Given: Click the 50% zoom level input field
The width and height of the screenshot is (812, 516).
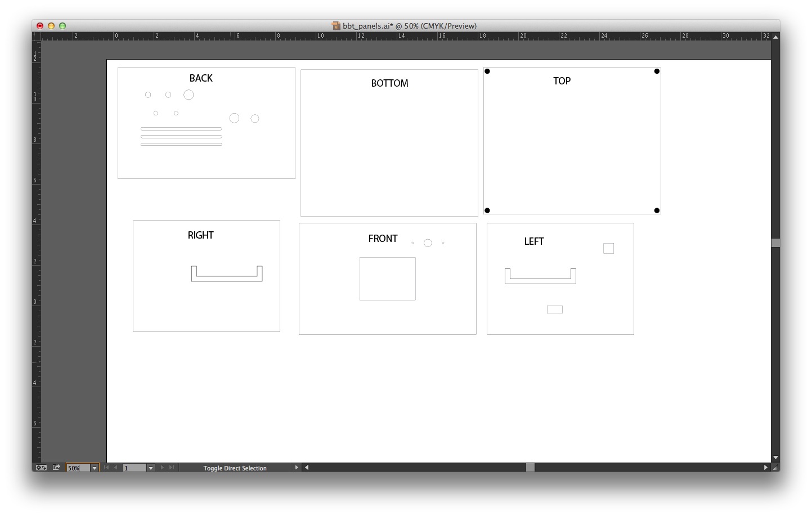Looking at the screenshot, I should [78, 468].
